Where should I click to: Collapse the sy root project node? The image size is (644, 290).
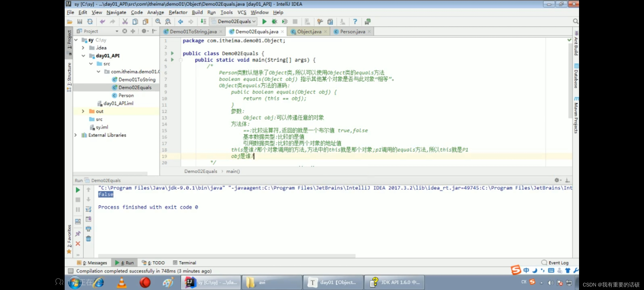pos(76,40)
